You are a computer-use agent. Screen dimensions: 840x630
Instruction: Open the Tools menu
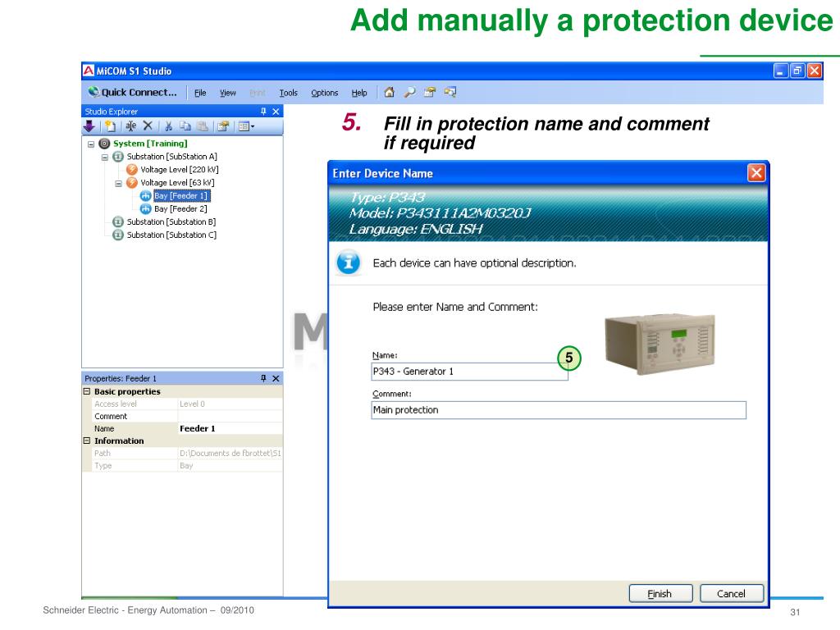click(288, 93)
